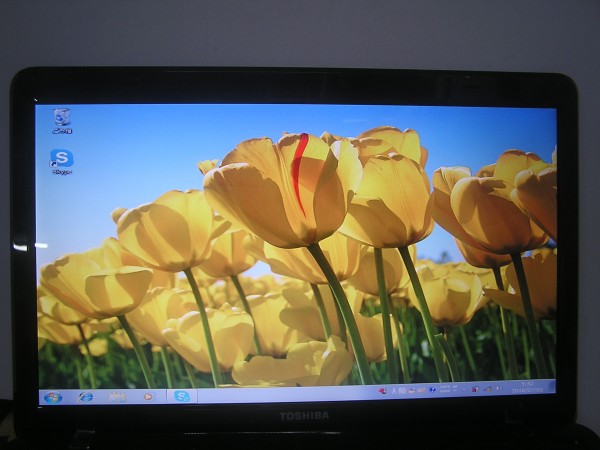Open the Windows Start menu orb

[53, 398]
